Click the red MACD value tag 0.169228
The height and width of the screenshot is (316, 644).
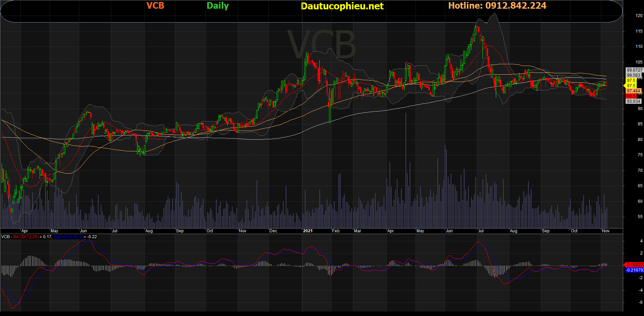click(x=635, y=265)
